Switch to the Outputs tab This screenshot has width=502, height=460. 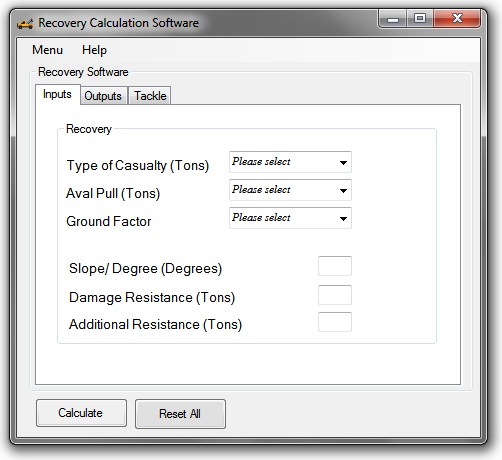[103, 96]
